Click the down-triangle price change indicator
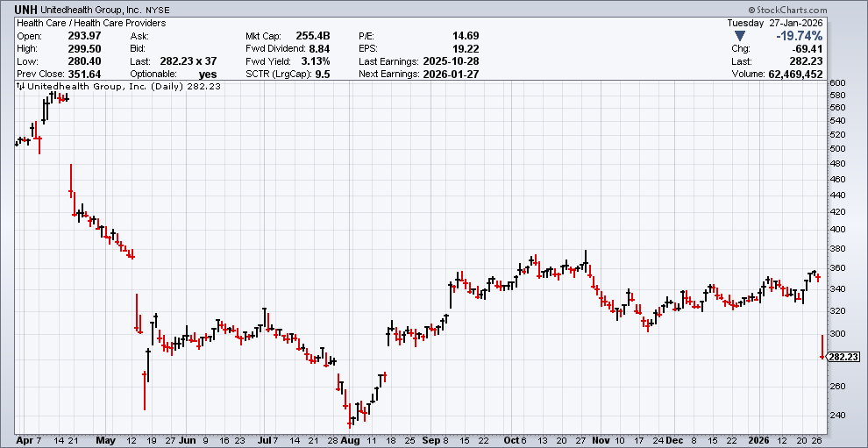Screen dimensions: 868x448 pos(741,36)
